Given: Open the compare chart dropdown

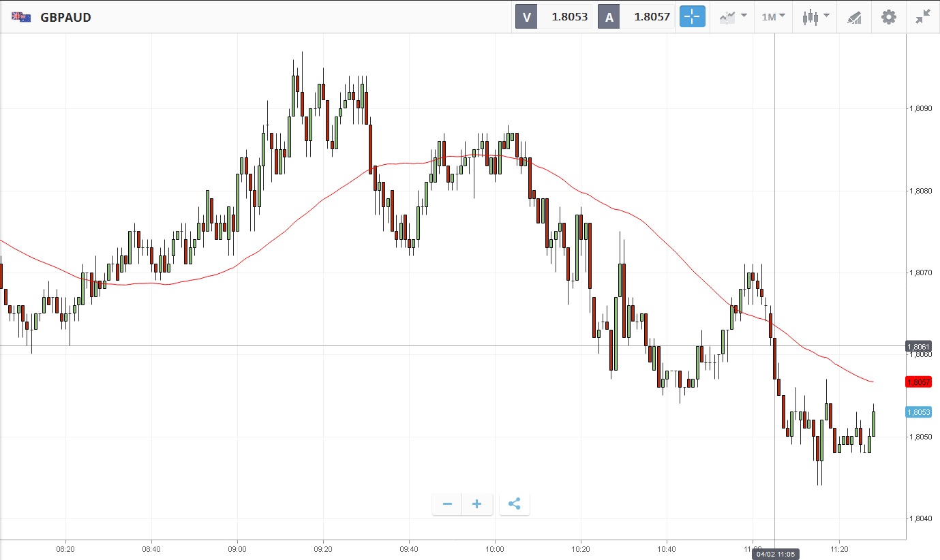Looking at the screenshot, I should tap(733, 17).
